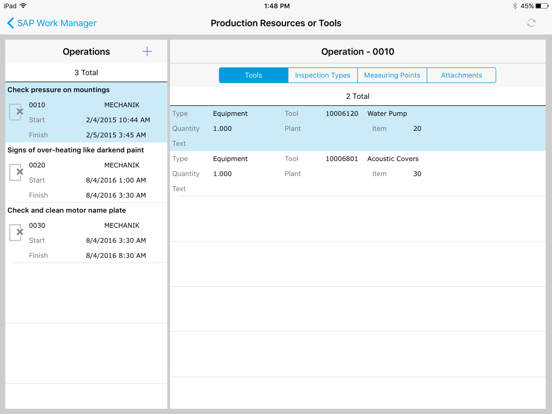Select the Acoustic Covers tool row
552x414 pixels.
(x=358, y=174)
